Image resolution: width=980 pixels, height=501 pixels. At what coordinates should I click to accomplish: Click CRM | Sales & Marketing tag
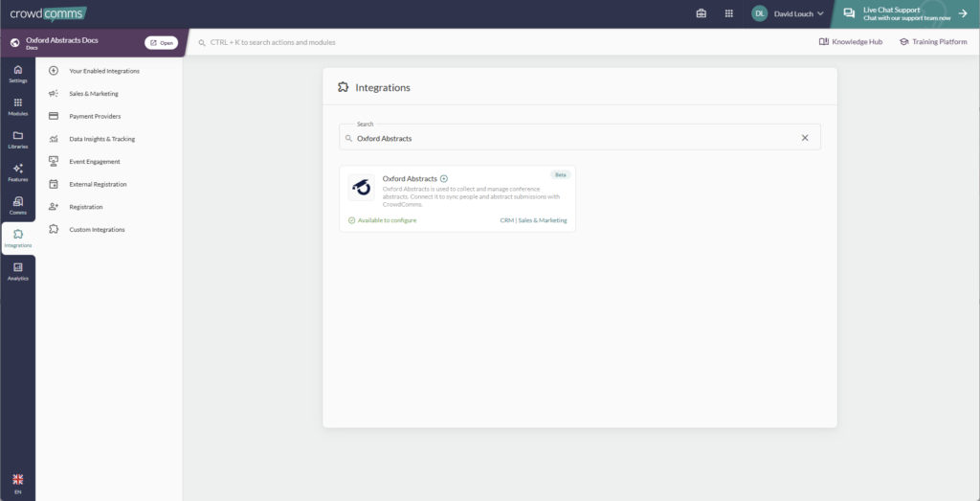pos(533,220)
